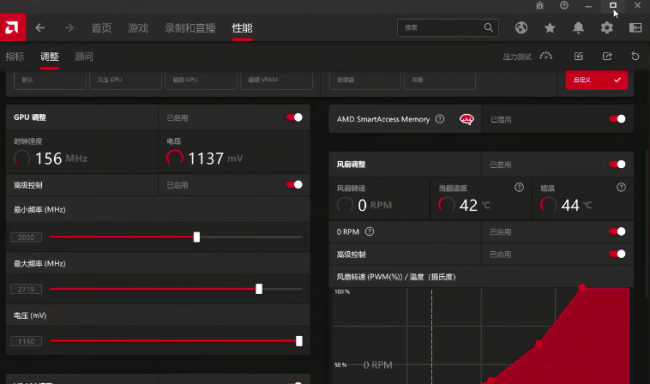This screenshot has width=650, height=384.
Task: Open 录制和直播 tab
Action: coord(190,28)
